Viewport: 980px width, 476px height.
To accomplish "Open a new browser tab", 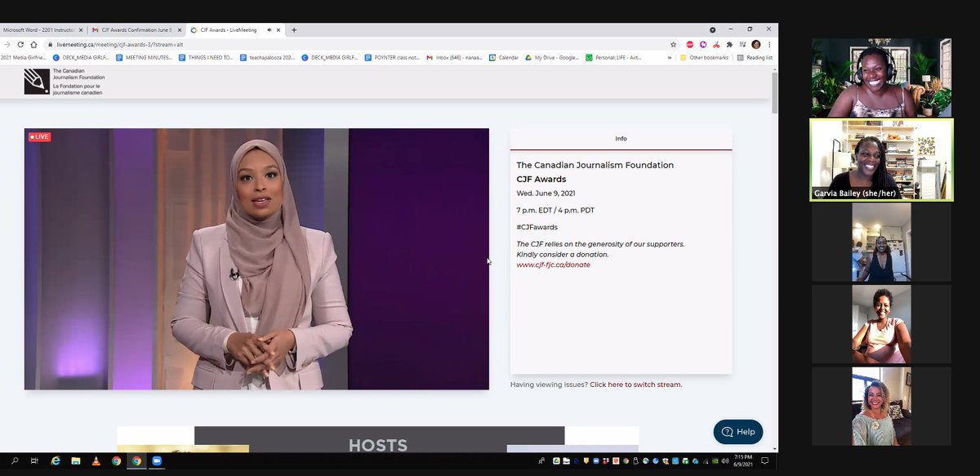I will click(x=294, y=30).
